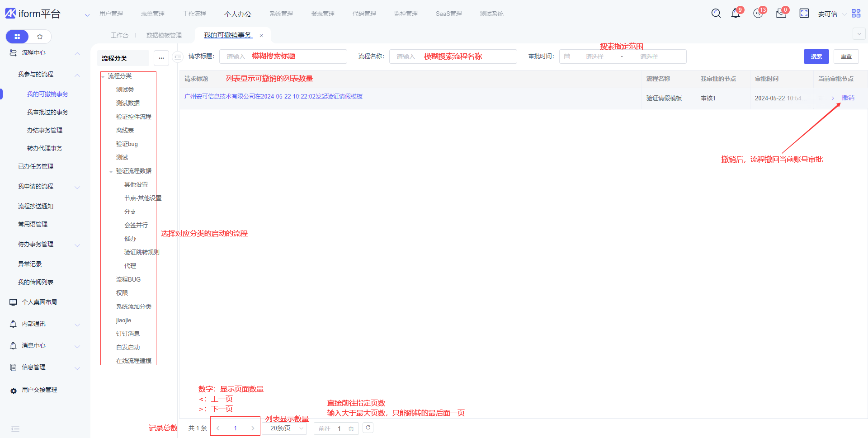Click the favorites star icon in sidebar
The width and height of the screenshot is (868, 438).
click(40, 37)
